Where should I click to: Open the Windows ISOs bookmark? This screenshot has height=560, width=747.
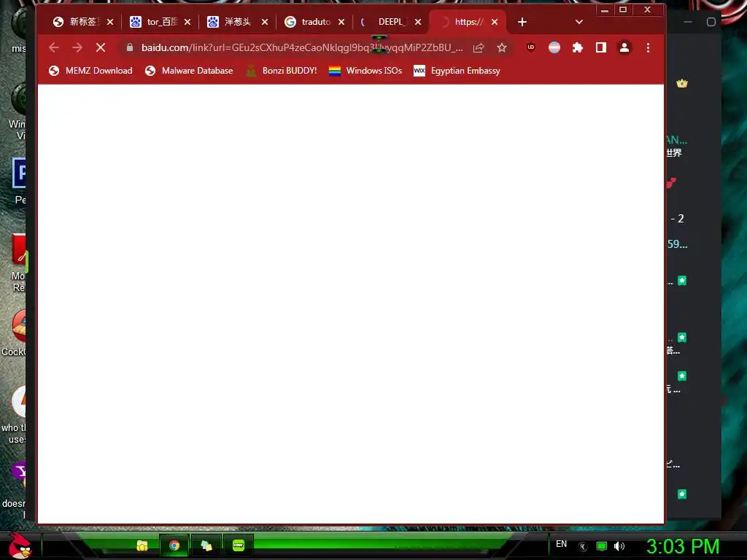(365, 71)
